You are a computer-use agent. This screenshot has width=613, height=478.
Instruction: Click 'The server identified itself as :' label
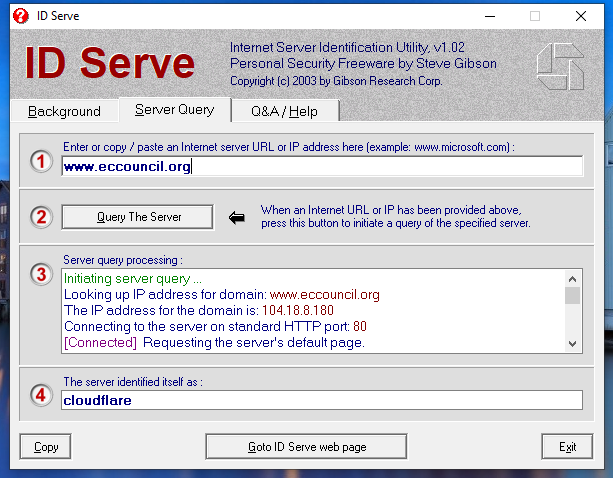click(x=133, y=382)
